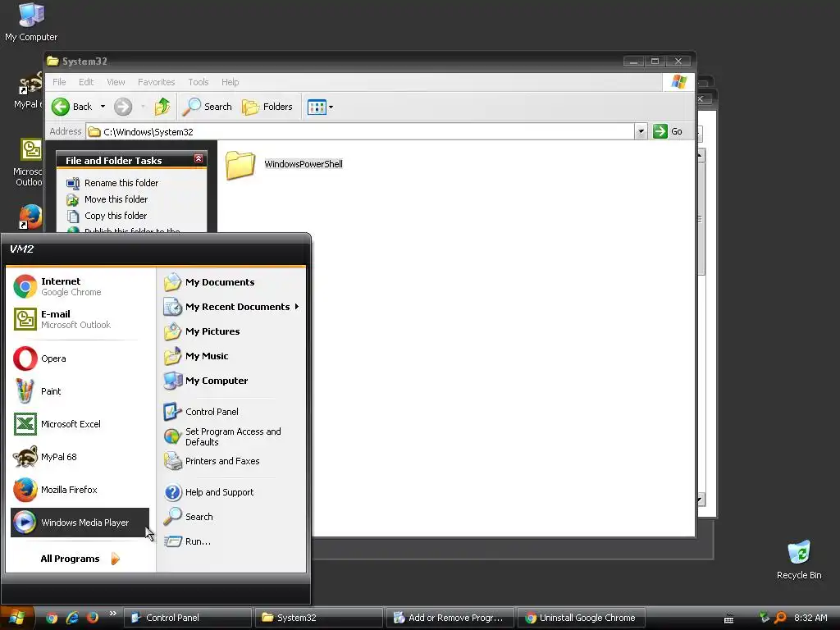Launch Microsoft Outlook E-mail entry
The height and width of the screenshot is (630, 840).
(x=80, y=319)
